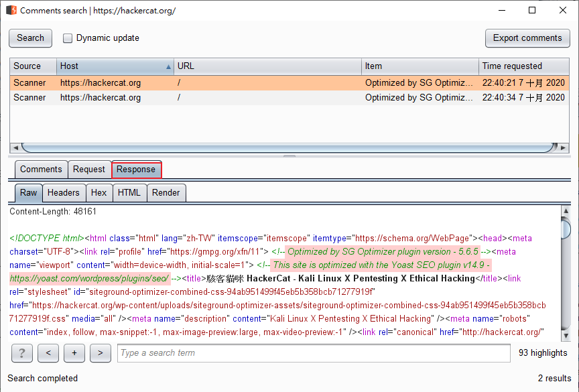Sort by Time requested column header
This screenshot has width=579, height=392.
(x=523, y=66)
